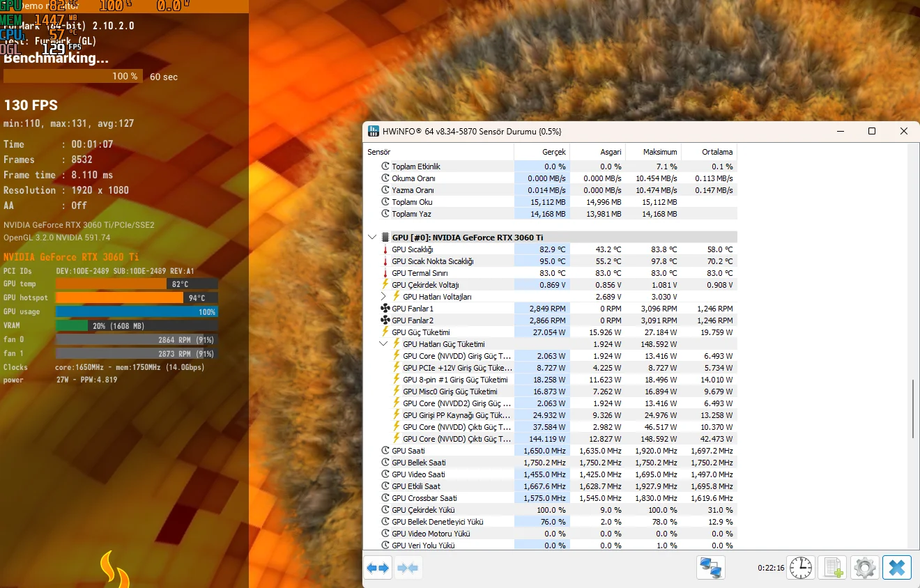Image resolution: width=920 pixels, height=588 pixels.
Task: Click the orange NVIDIA GeForce RTX 3060 Ti heading in FurMark
Action: coord(71,257)
